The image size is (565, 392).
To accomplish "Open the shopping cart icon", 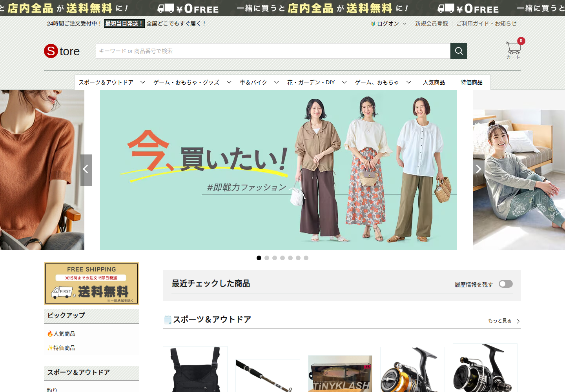I will click(x=513, y=48).
